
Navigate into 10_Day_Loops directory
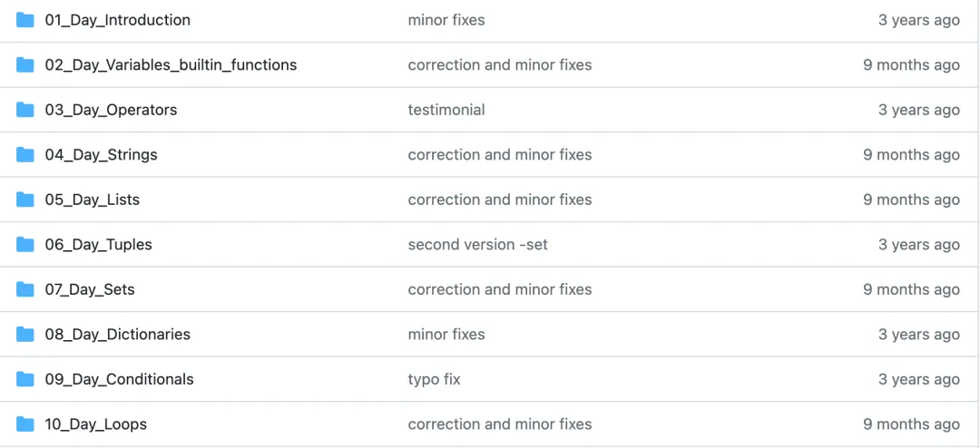point(95,424)
